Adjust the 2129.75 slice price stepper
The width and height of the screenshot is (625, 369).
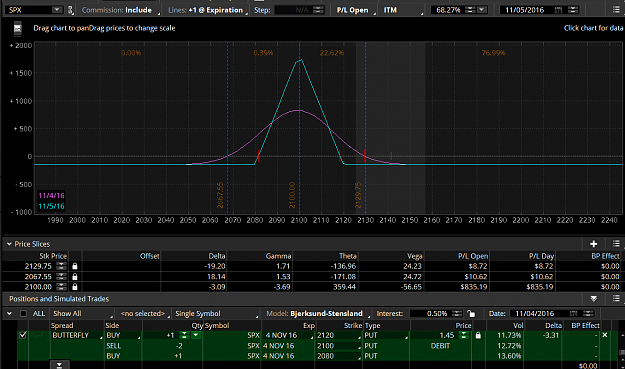click(61, 266)
